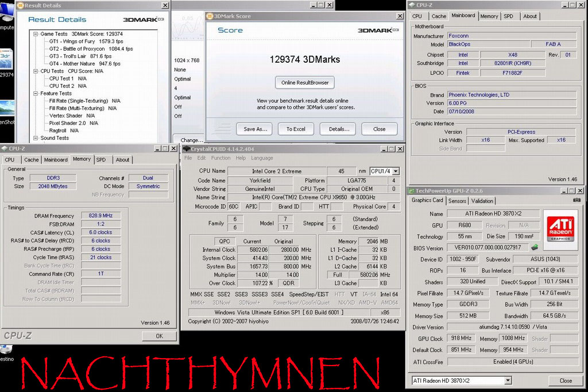The width and height of the screenshot is (588, 392).
Task: Click GPU-Z title bar icon
Action: tap(411, 191)
